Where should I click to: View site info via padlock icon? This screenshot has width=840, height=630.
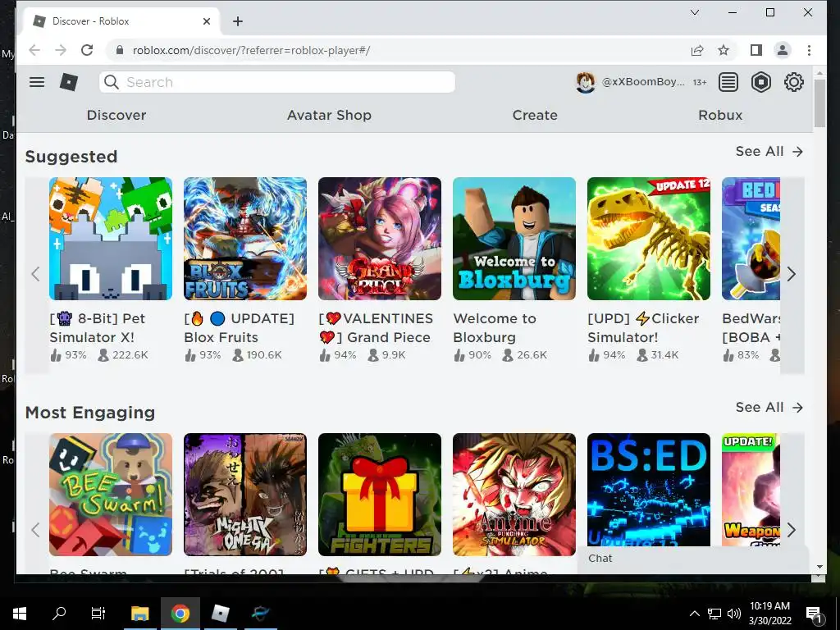120,50
